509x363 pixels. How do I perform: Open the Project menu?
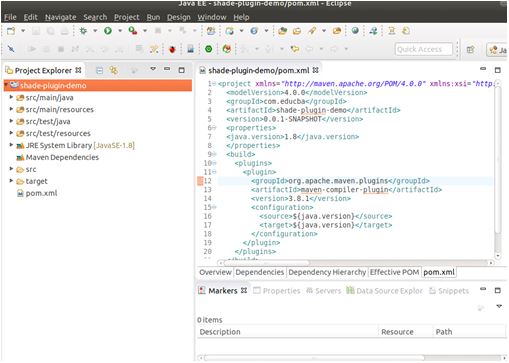126,17
